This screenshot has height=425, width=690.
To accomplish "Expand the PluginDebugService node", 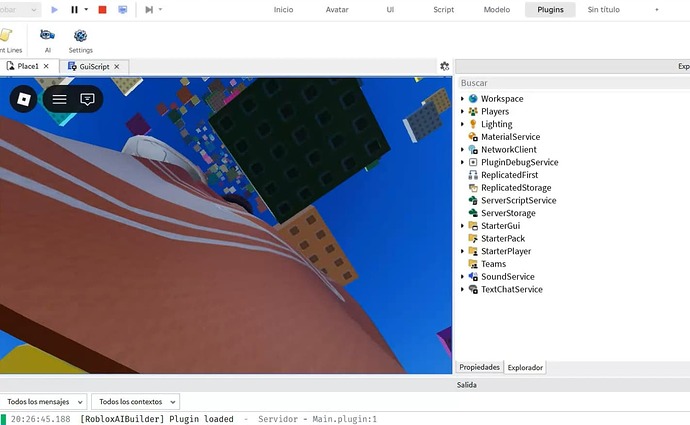I will pos(462,162).
